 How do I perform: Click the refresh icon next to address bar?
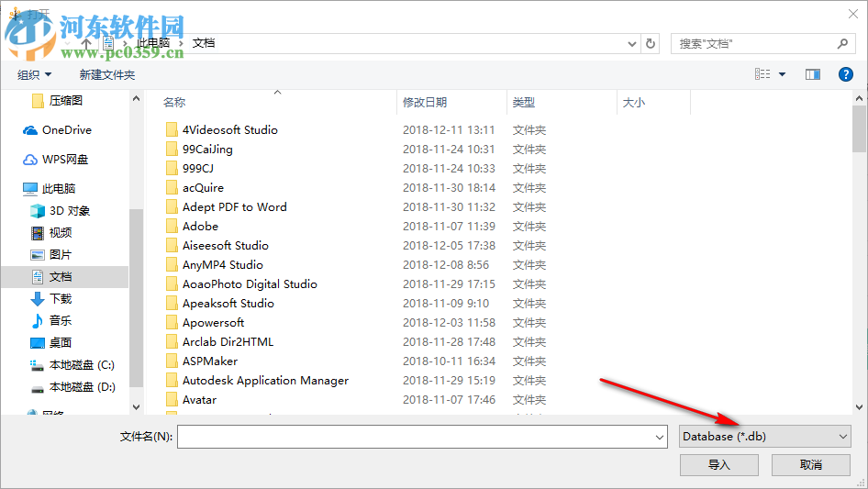pyautogui.click(x=651, y=43)
